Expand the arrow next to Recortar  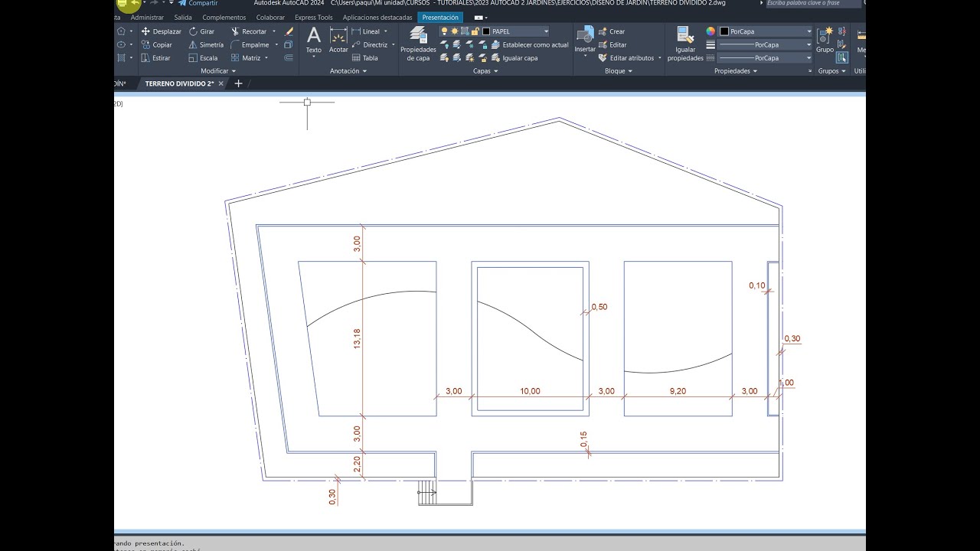274,31
